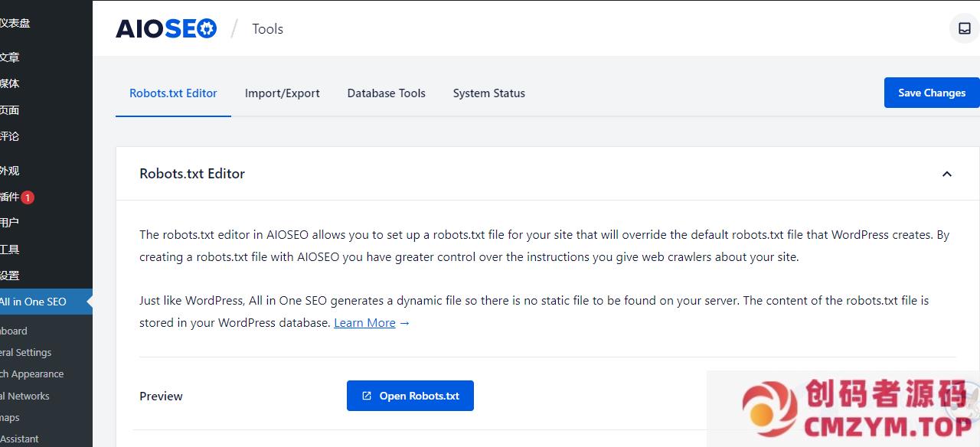This screenshot has width=980, height=447.
Task: Select 外观 in the admin sidebar
Action: (11, 171)
